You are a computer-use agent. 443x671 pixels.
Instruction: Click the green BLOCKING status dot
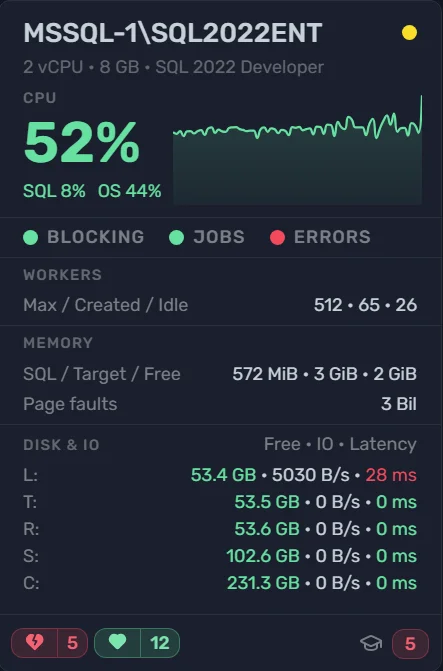30,237
